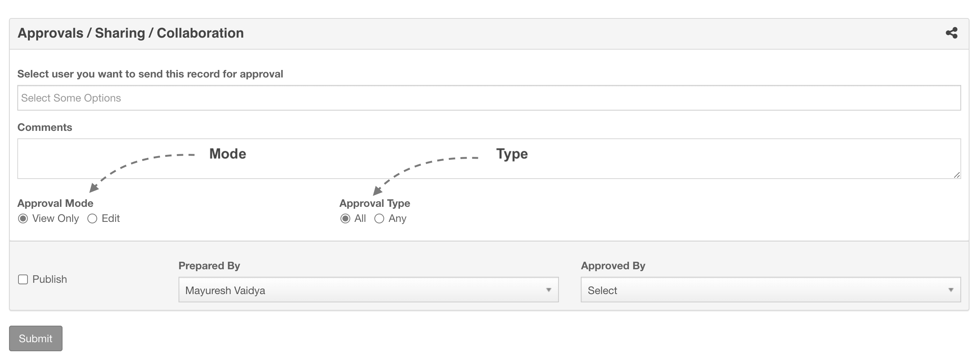980x358 pixels.
Task: Click the All label text
Action: coord(360,218)
